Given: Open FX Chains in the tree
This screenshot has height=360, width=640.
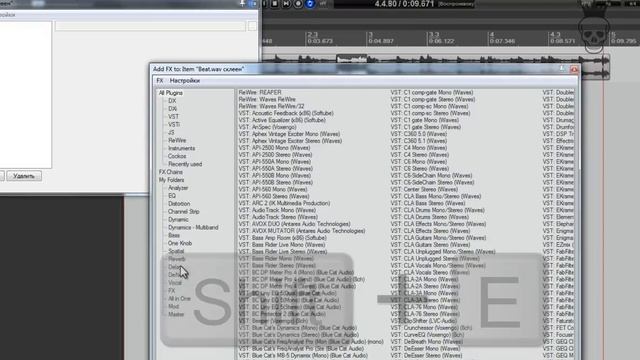Looking at the screenshot, I should (x=171, y=172).
